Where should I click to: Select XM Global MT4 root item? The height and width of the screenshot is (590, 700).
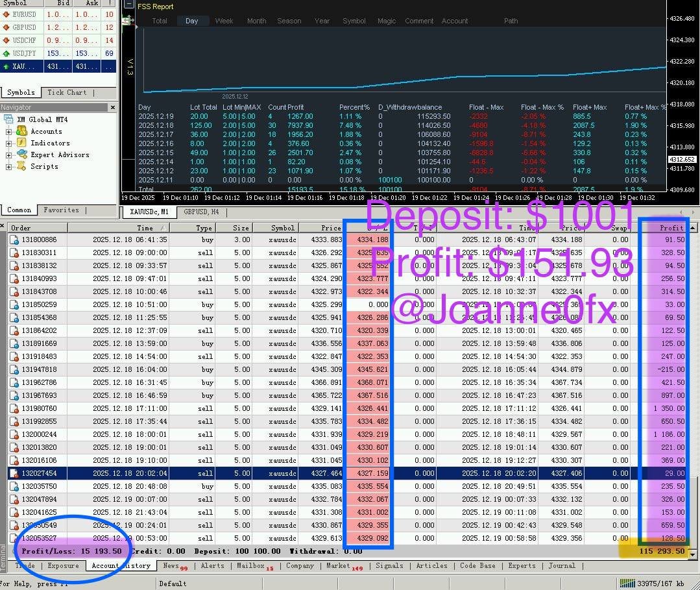point(42,119)
